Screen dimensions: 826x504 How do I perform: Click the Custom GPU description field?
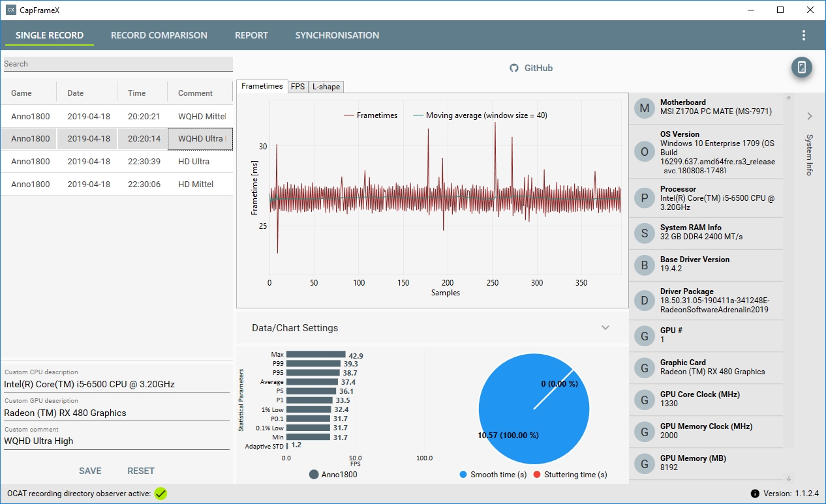[117, 413]
